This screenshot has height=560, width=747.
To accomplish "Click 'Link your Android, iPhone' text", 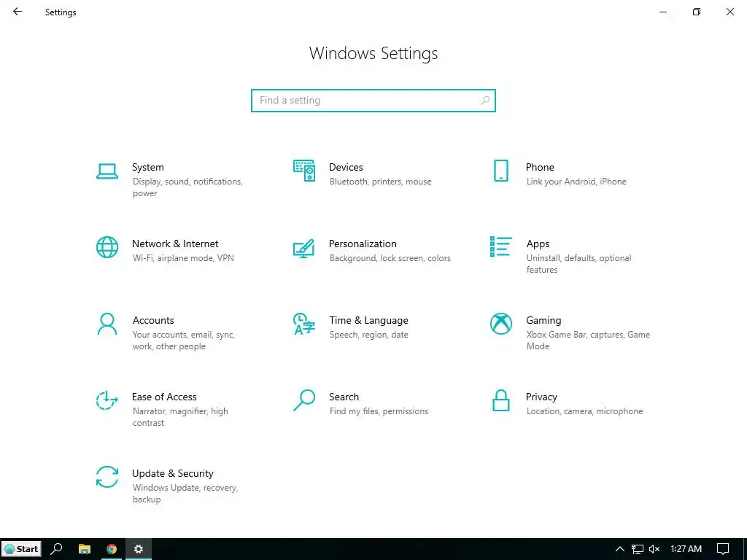I will point(576,182).
